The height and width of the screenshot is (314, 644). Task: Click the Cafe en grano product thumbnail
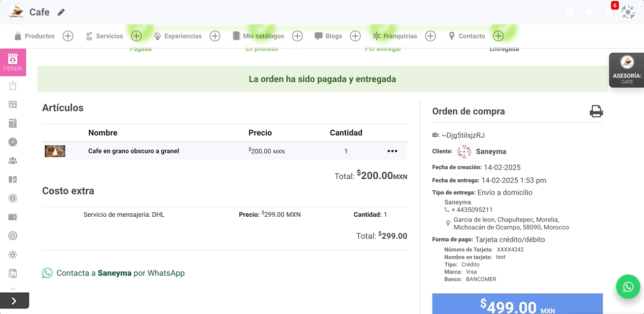(54, 150)
